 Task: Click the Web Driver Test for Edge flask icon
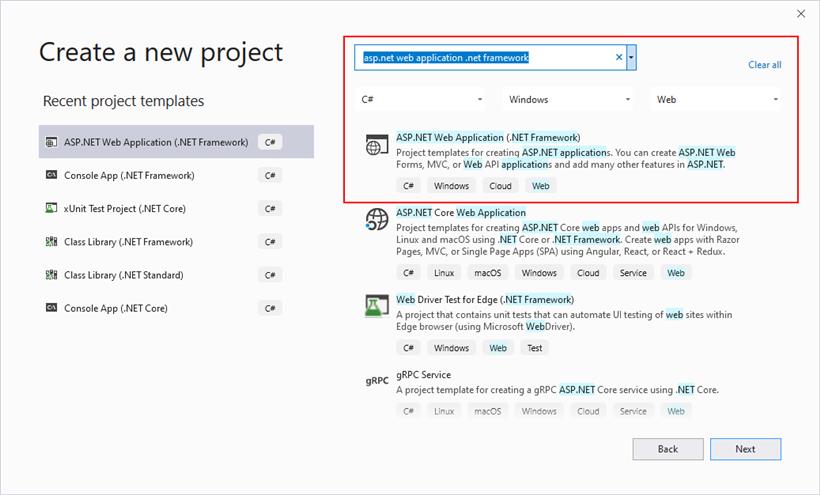[x=377, y=306]
